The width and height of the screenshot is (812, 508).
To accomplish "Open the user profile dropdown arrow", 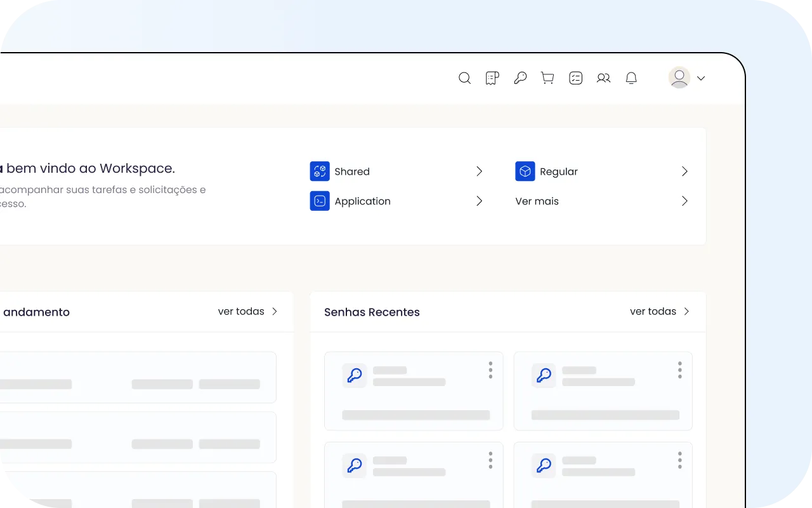I will pos(701,78).
